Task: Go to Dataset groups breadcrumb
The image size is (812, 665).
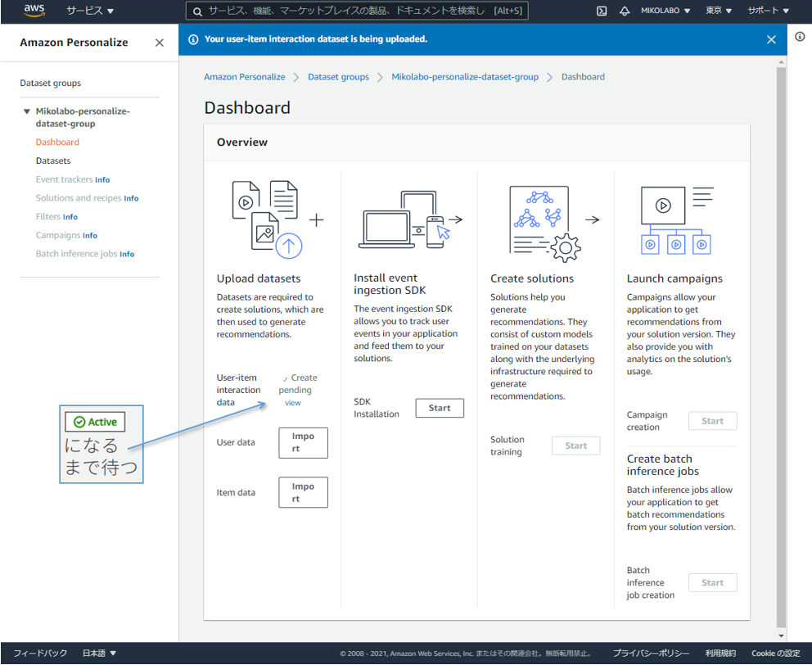Action: click(x=338, y=77)
